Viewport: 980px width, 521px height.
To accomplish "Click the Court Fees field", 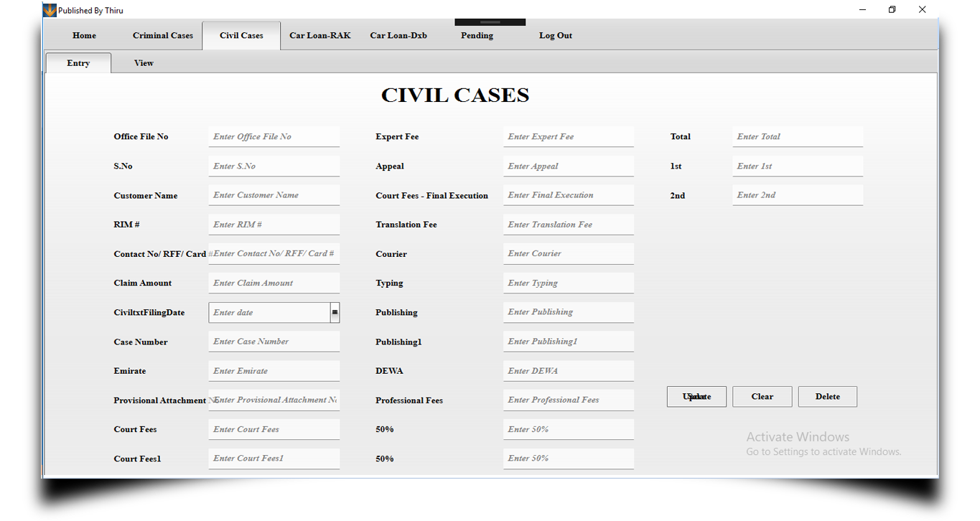I will point(274,429).
